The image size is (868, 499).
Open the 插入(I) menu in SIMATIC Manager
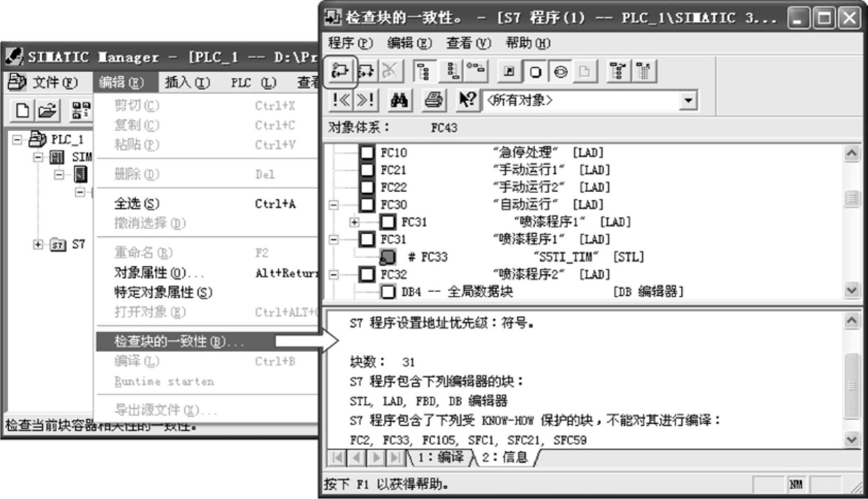point(187,83)
